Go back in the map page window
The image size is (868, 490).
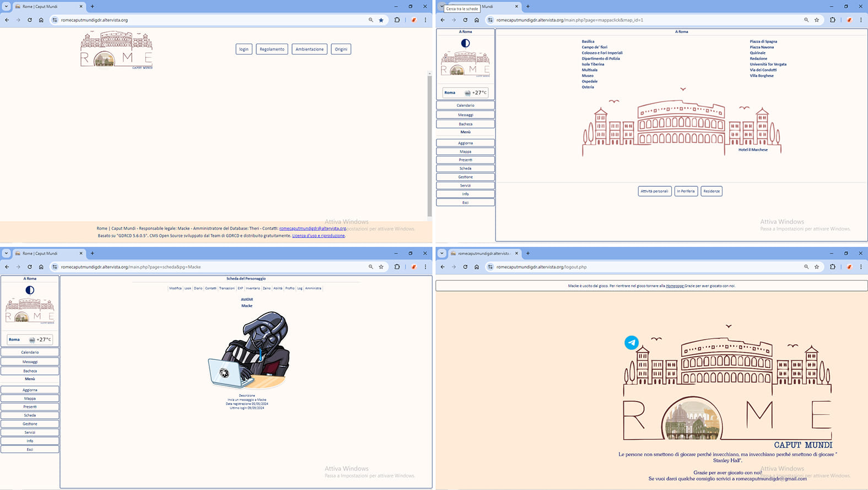tap(443, 20)
